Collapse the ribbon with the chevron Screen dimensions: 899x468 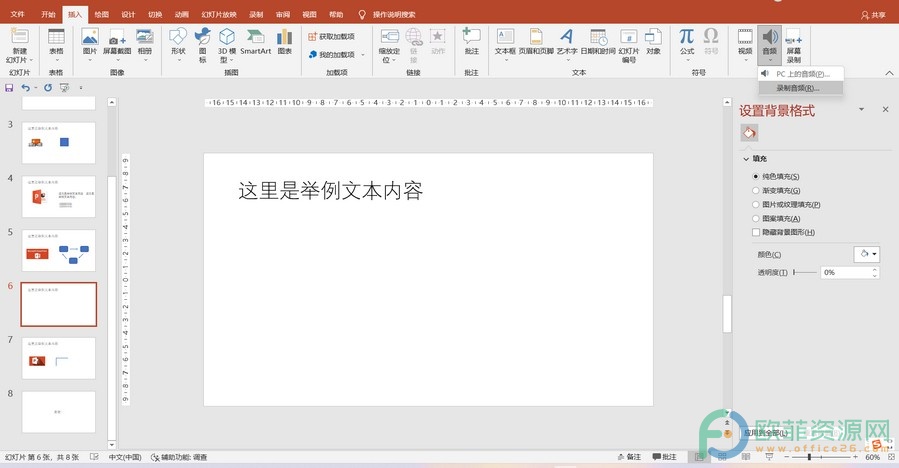(x=889, y=73)
